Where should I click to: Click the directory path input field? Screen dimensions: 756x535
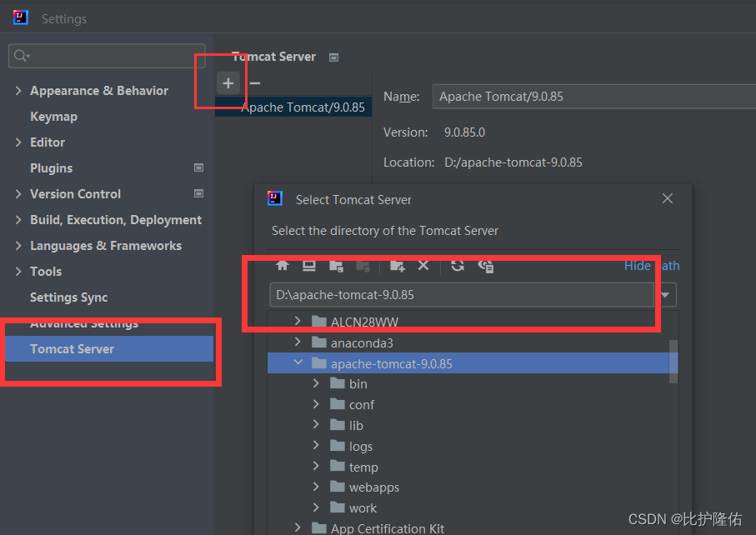click(x=462, y=295)
